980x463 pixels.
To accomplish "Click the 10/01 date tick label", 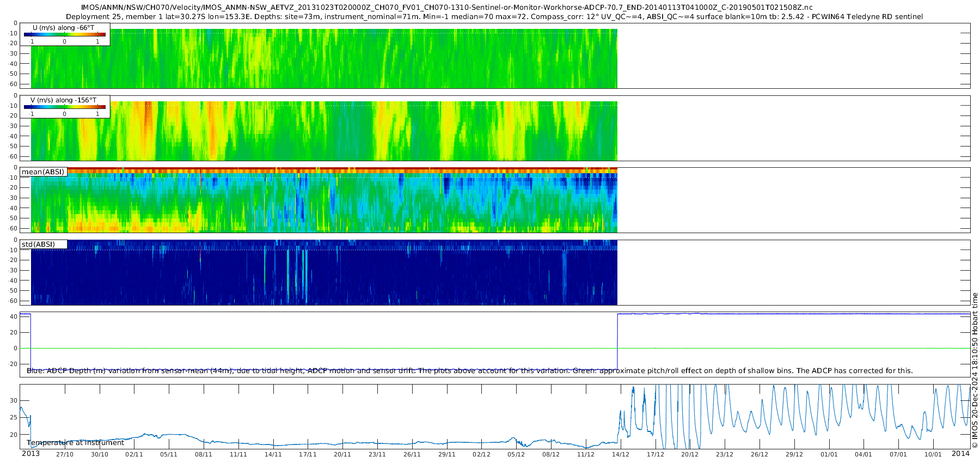I will point(933,454).
